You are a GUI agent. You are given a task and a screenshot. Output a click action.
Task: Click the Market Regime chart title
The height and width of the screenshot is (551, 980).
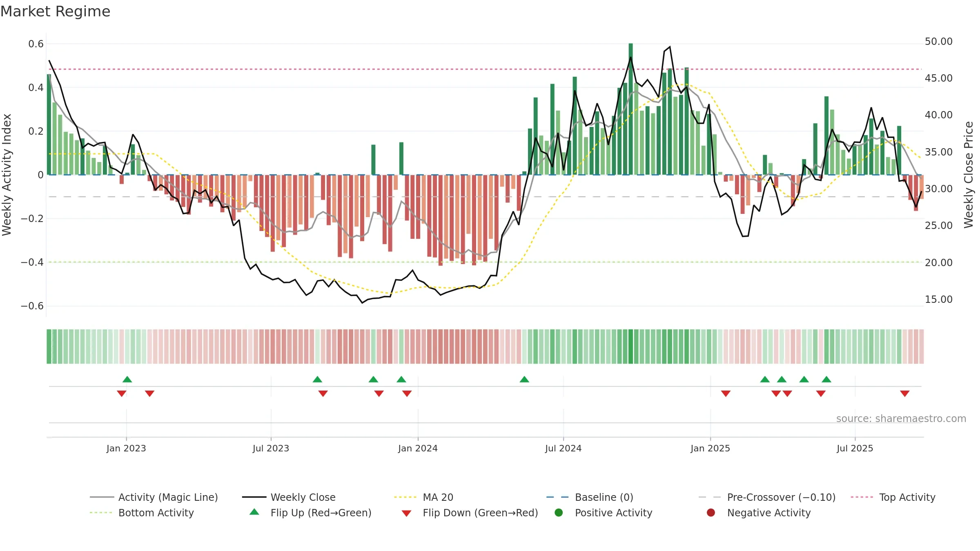point(55,11)
